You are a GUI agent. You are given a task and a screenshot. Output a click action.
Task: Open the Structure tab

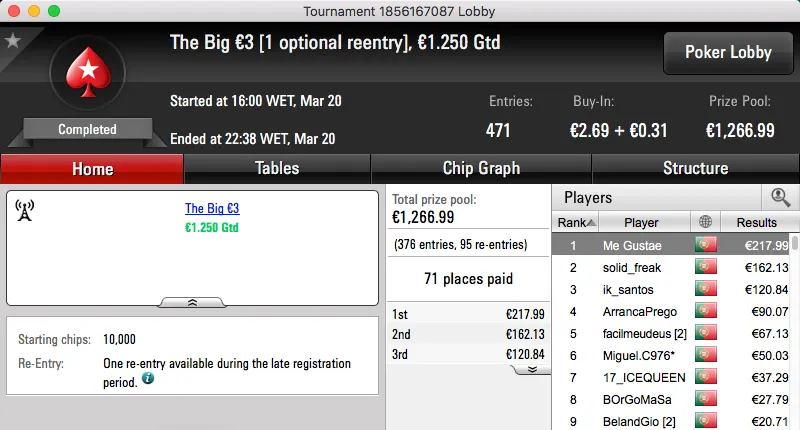[695, 168]
